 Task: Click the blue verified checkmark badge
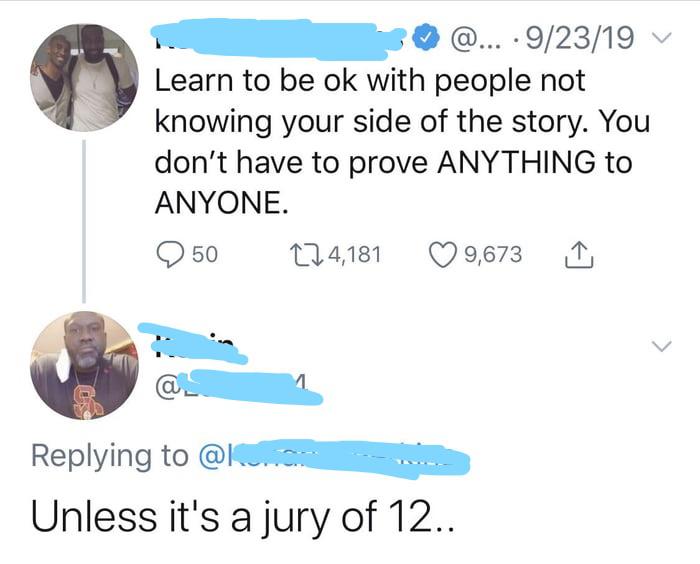[x=426, y=40]
